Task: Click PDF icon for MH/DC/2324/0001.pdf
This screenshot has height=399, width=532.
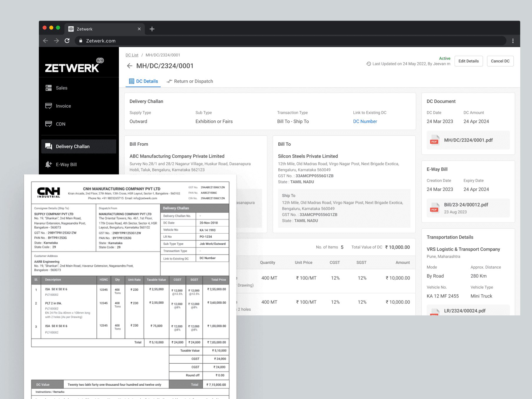Action: coord(434,140)
